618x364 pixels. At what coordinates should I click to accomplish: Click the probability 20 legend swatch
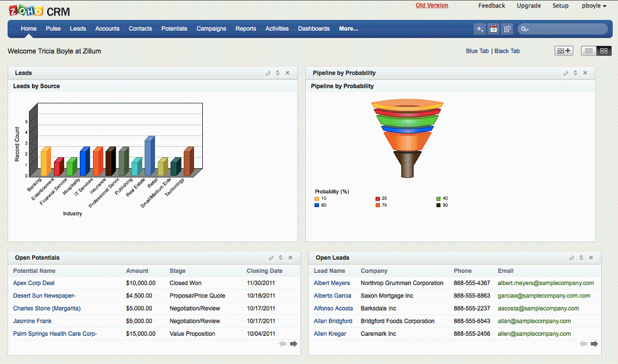pos(377,198)
